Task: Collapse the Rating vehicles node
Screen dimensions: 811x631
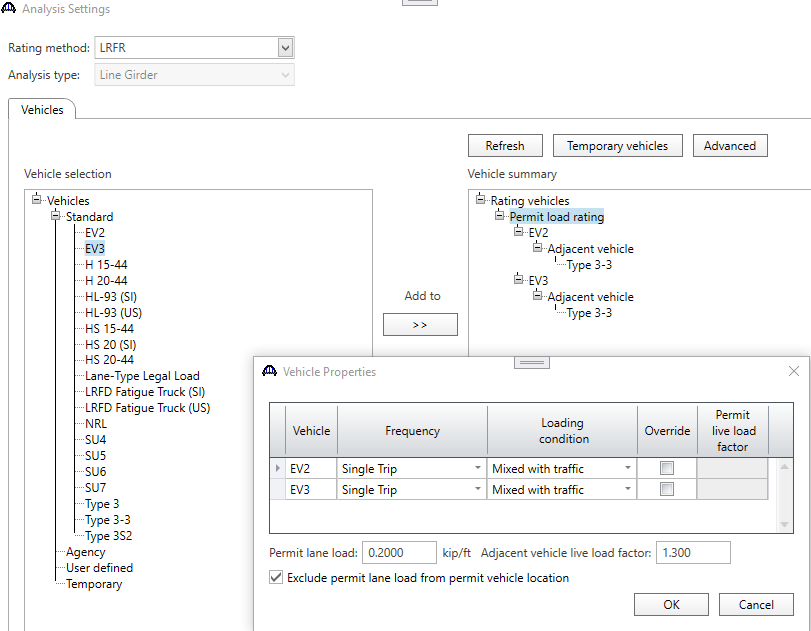Action: [x=480, y=199]
